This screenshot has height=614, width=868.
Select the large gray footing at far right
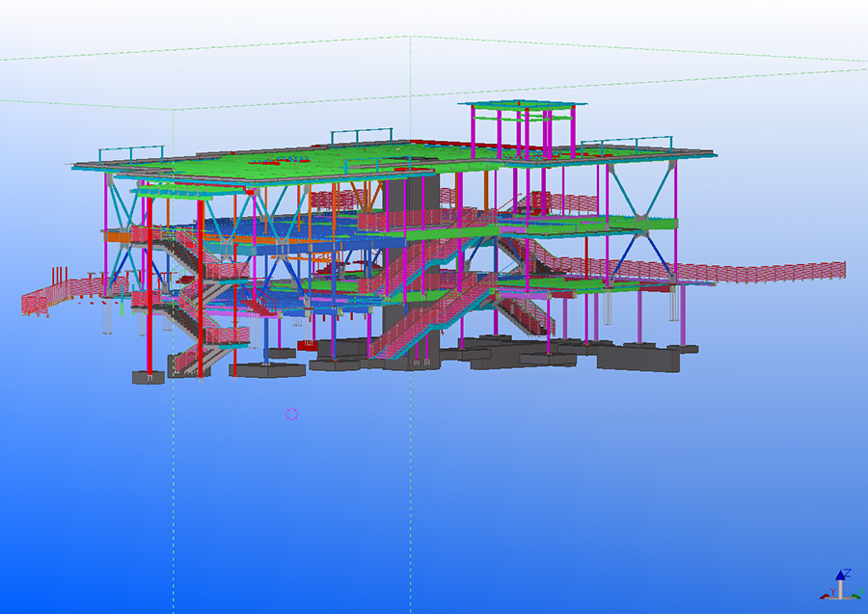pos(637,358)
